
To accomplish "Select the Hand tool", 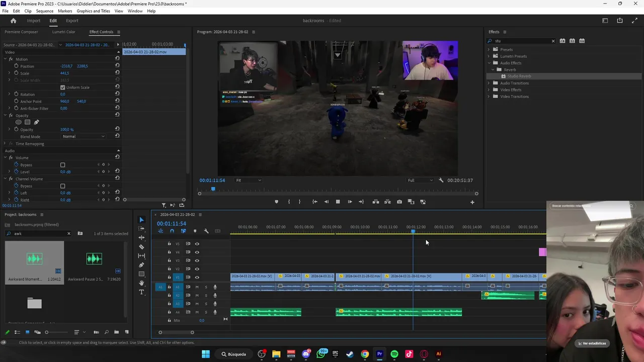I will (141, 283).
